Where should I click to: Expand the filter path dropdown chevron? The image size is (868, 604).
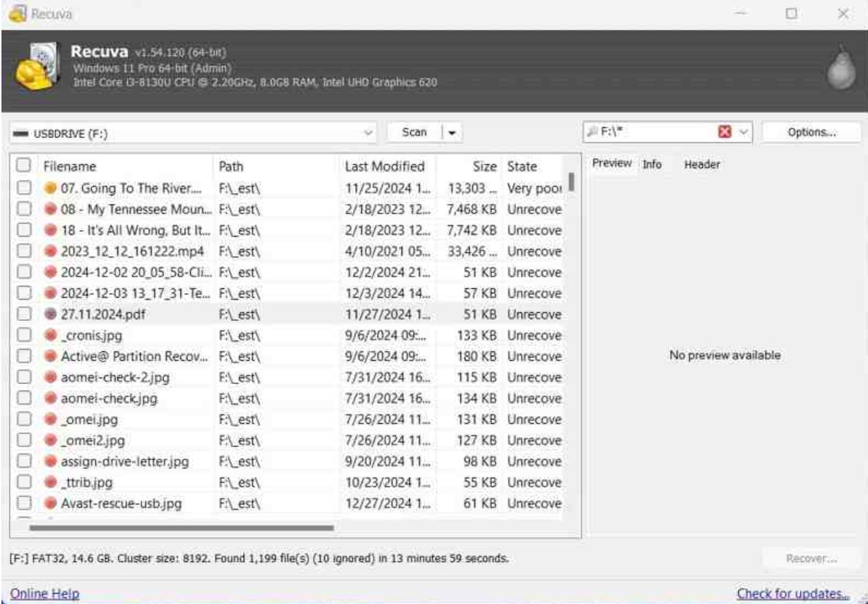click(743, 131)
